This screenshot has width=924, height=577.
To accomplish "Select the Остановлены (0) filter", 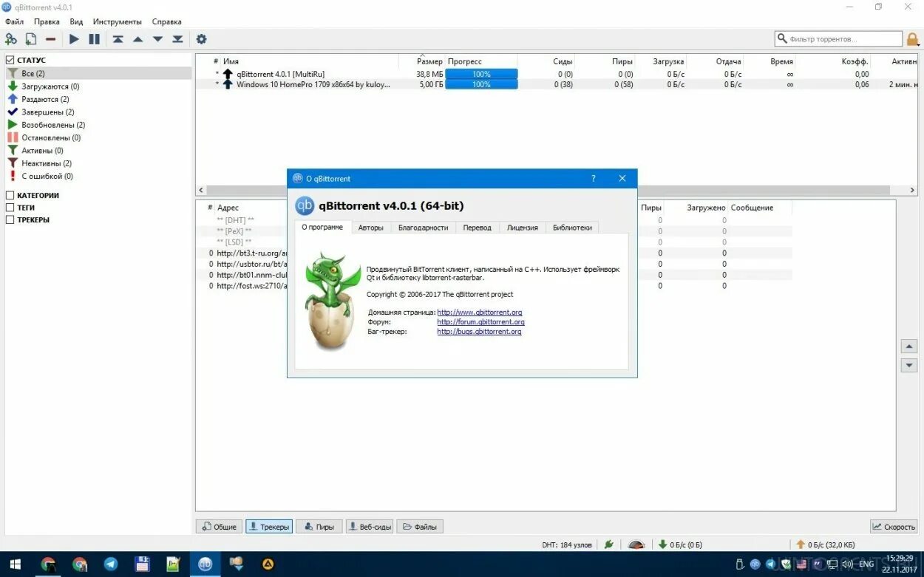I will 51,137.
